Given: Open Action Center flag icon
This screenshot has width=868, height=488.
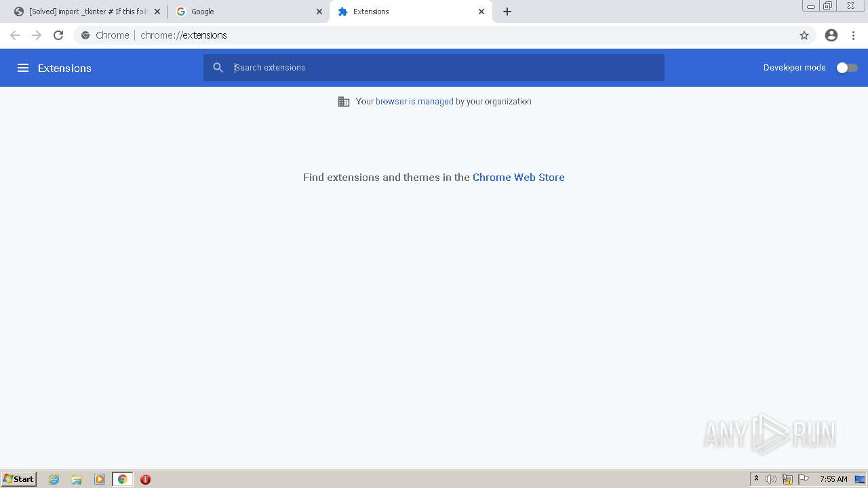Looking at the screenshot, I should (x=804, y=479).
